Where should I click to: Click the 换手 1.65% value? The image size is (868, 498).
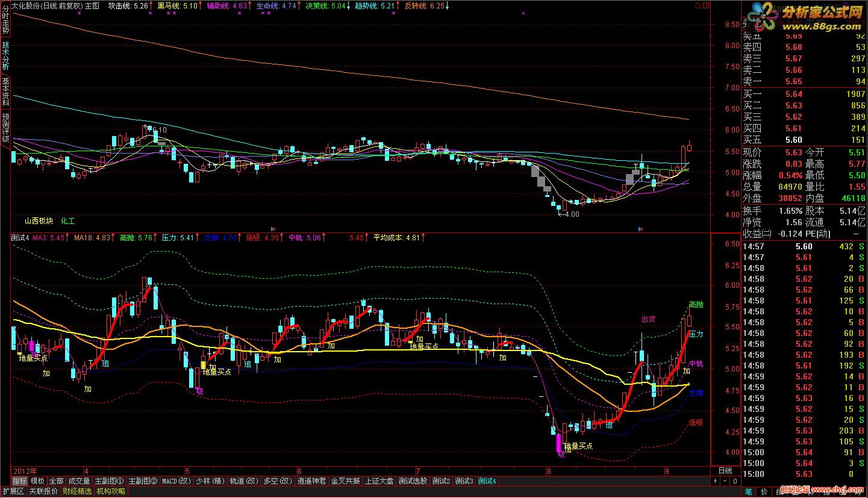tap(790, 211)
